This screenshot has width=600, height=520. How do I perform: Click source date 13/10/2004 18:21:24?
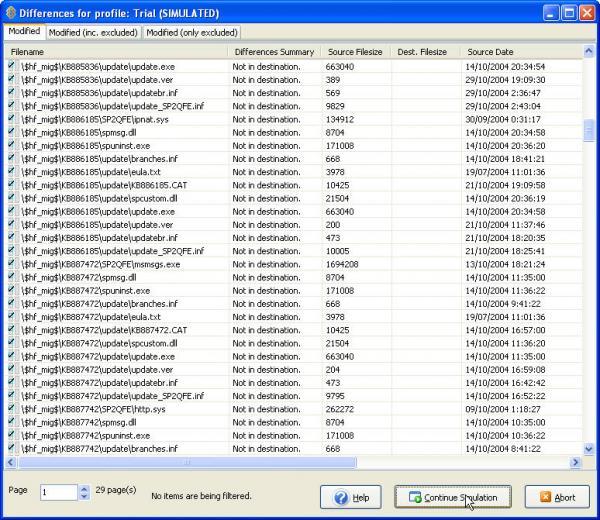click(505, 264)
